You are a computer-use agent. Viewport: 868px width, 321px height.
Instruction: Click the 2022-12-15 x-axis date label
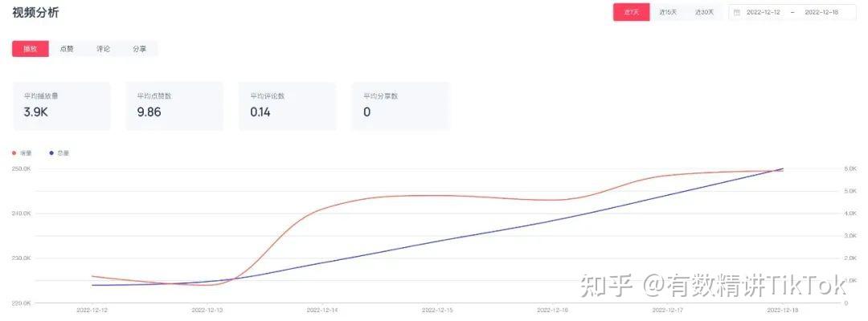438,309
